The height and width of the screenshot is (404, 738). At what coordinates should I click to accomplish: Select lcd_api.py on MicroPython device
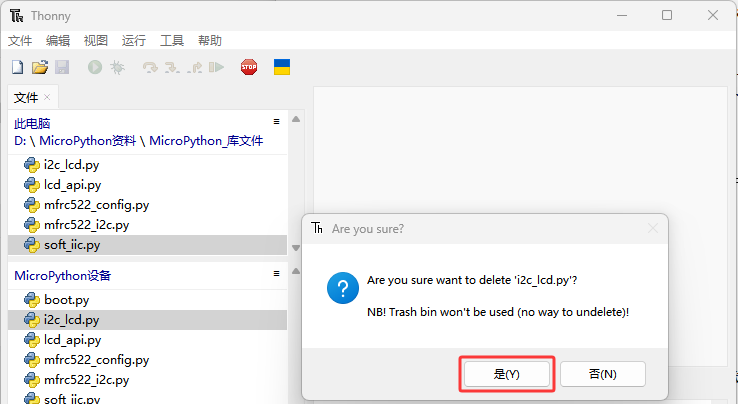point(147,339)
